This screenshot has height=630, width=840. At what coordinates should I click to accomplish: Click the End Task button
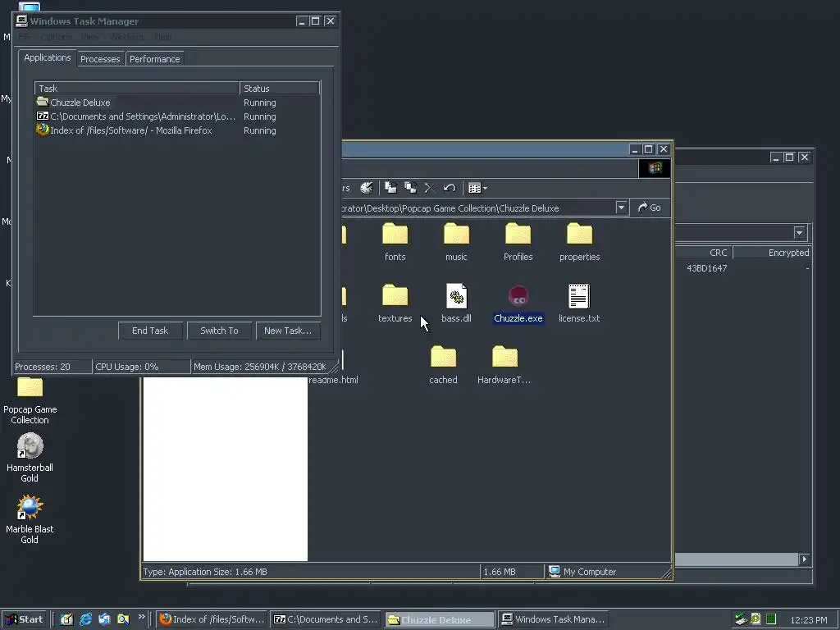[x=150, y=331]
